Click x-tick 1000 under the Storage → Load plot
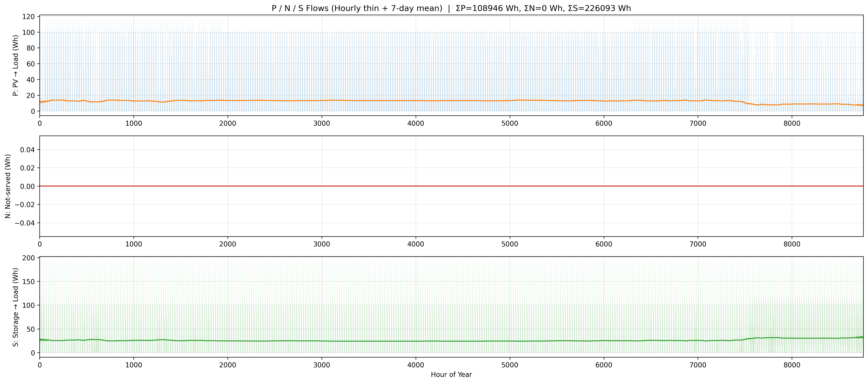 [x=134, y=365]
